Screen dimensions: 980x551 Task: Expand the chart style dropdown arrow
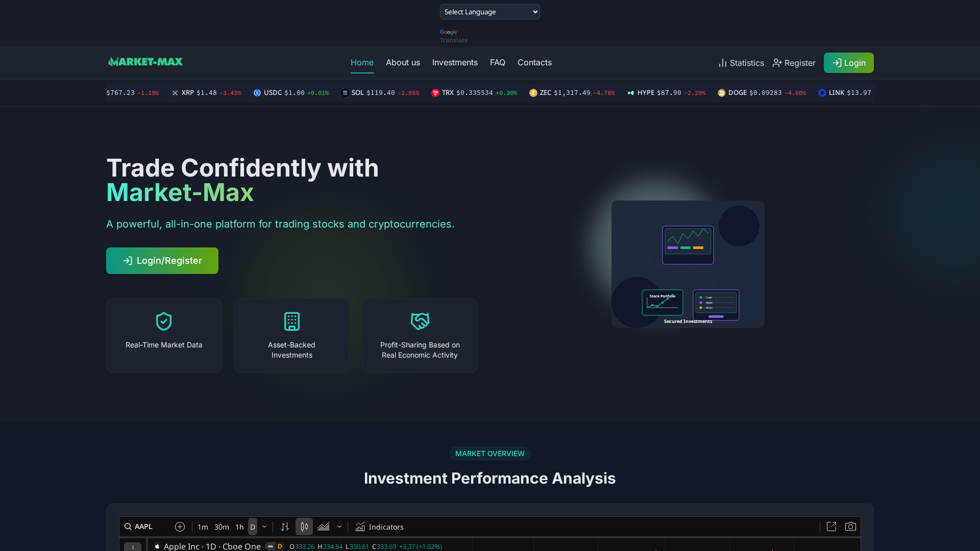pos(339,527)
